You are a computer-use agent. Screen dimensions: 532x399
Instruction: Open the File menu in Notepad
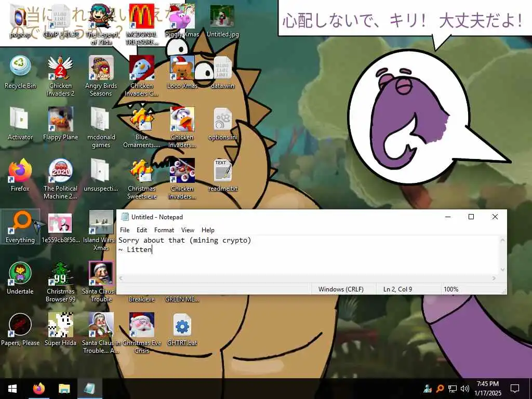pyautogui.click(x=125, y=230)
